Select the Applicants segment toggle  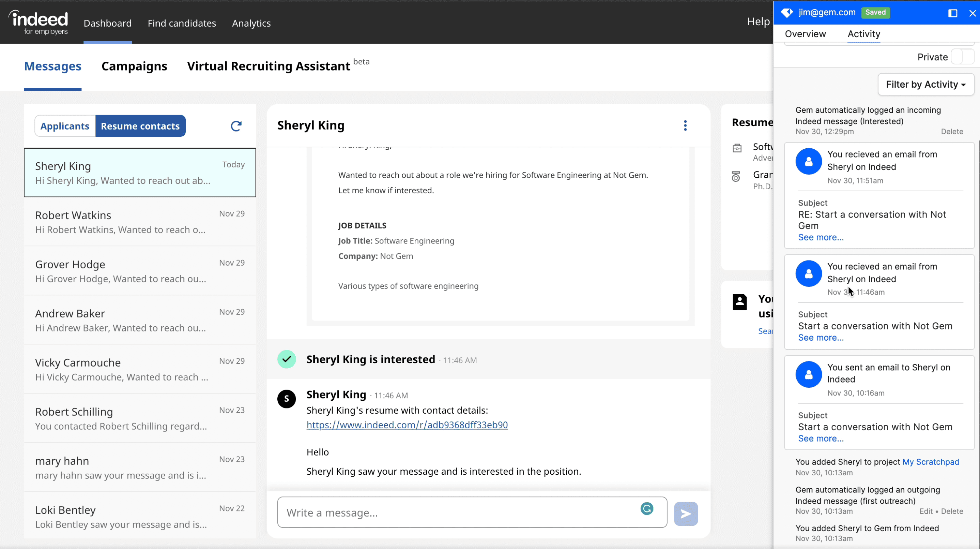point(65,126)
